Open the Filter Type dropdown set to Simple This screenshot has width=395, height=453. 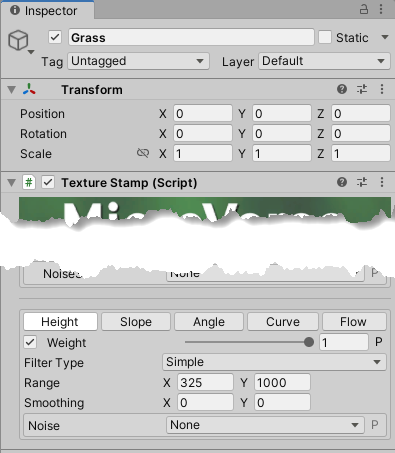274,362
